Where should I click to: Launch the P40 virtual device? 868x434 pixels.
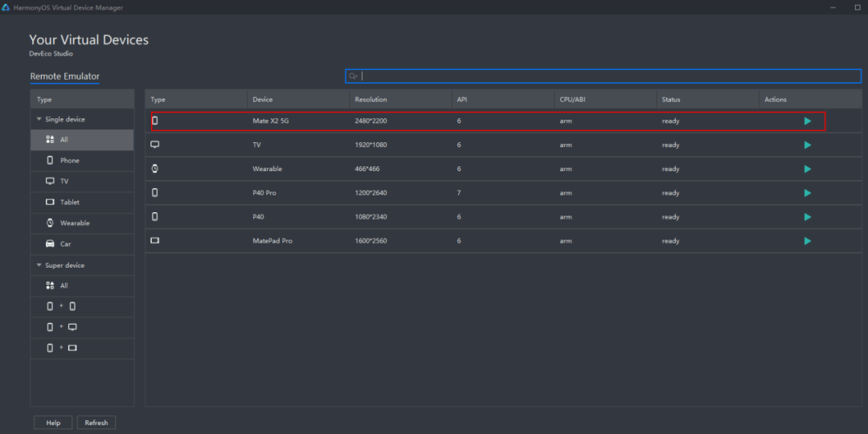807,217
